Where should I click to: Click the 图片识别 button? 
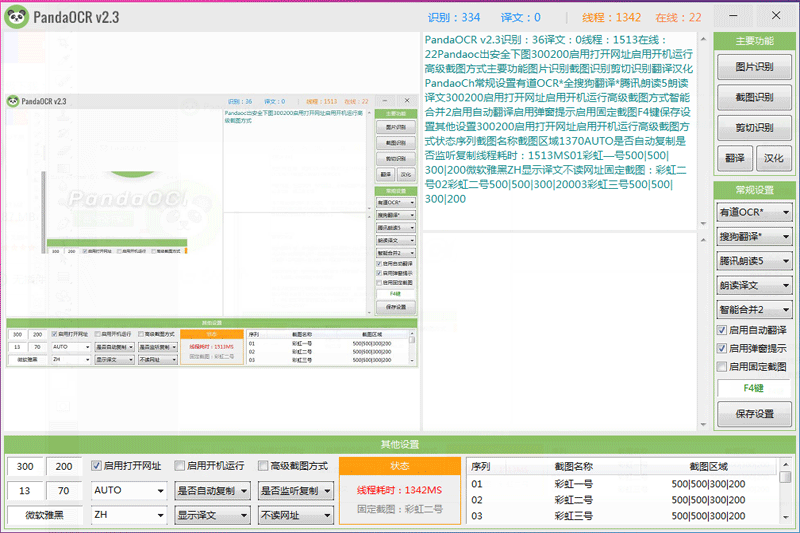(x=754, y=67)
